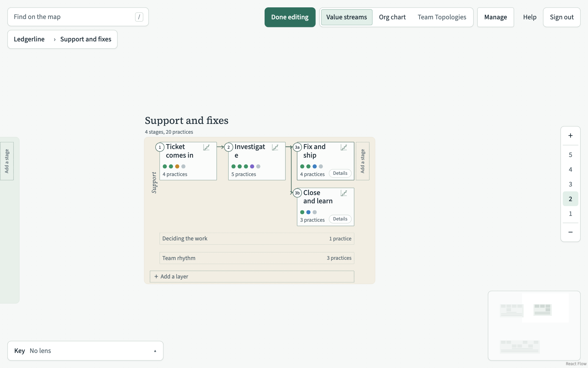Click the purple practice dot in Investigate
This screenshot has width=588, height=368.
pos(252,167)
